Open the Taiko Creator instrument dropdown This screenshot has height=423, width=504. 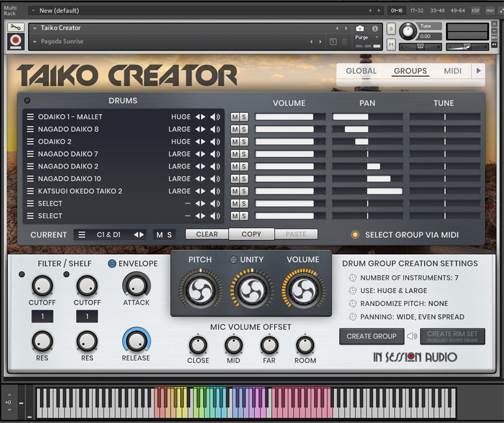[x=35, y=28]
